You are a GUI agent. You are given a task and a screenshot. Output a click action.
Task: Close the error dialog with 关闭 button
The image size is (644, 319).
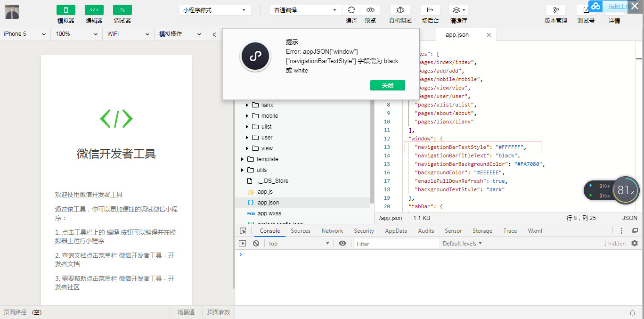388,85
